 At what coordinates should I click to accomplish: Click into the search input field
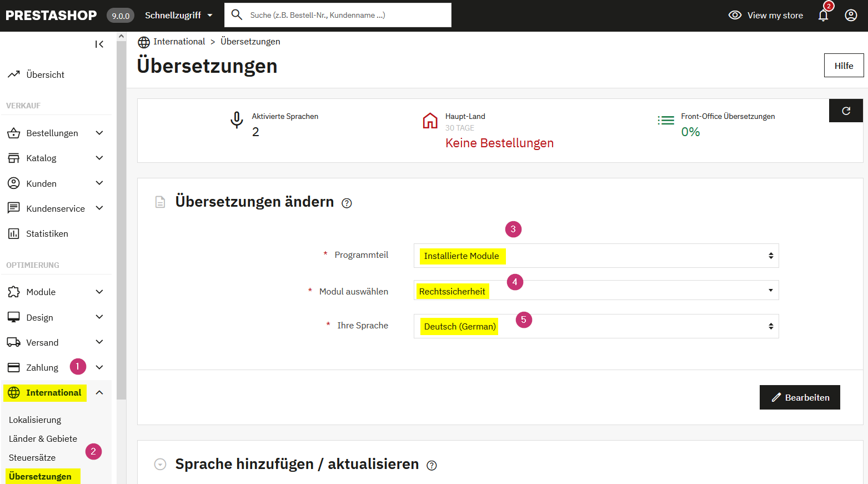click(x=347, y=16)
